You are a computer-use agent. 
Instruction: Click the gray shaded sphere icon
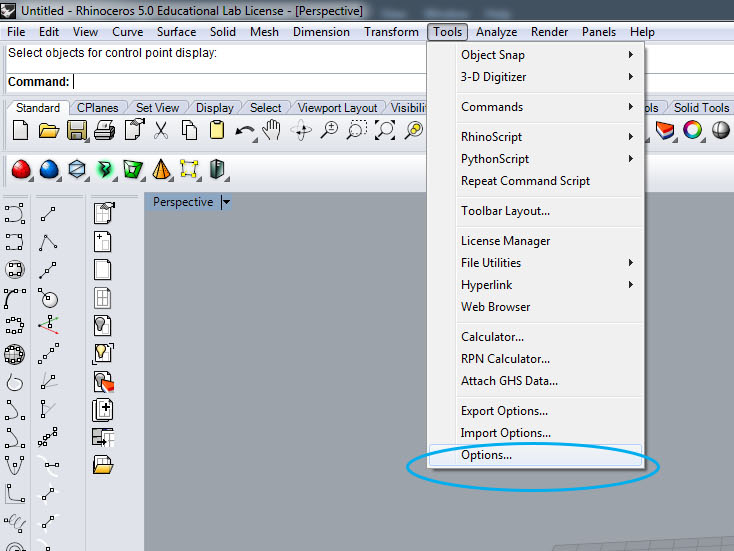(x=720, y=130)
